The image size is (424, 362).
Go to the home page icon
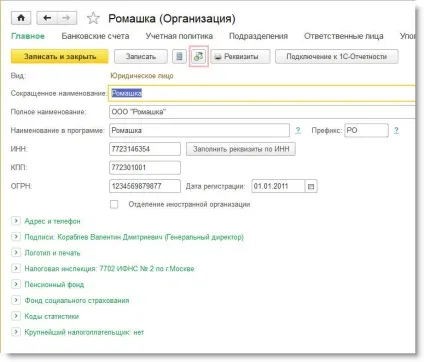click(x=21, y=18)
